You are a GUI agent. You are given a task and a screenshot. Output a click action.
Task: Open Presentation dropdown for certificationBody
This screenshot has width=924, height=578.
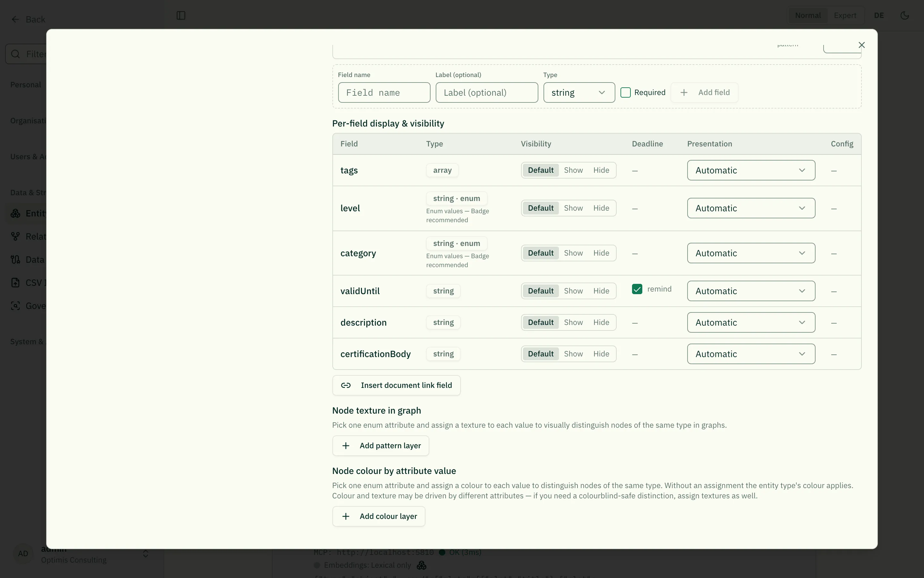(x=751, y=354)
